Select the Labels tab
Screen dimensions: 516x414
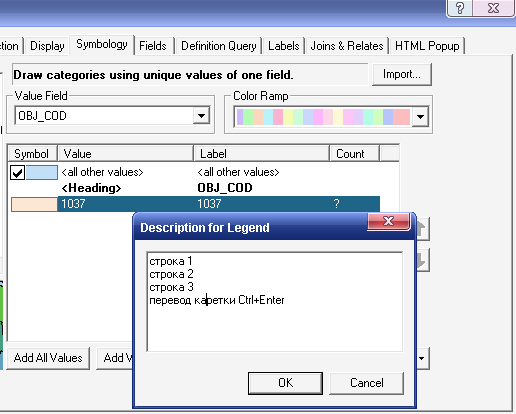point(284,46)
